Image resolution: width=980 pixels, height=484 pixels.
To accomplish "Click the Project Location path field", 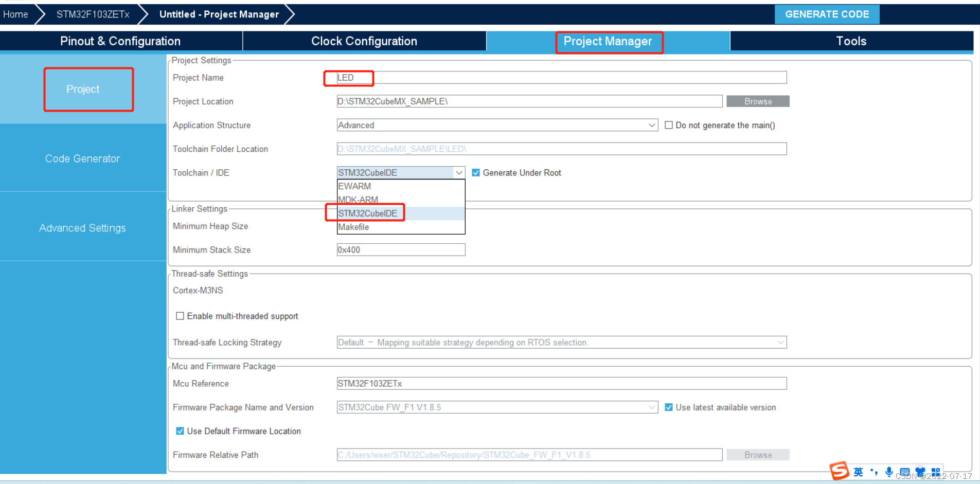I will pos(530,101).
